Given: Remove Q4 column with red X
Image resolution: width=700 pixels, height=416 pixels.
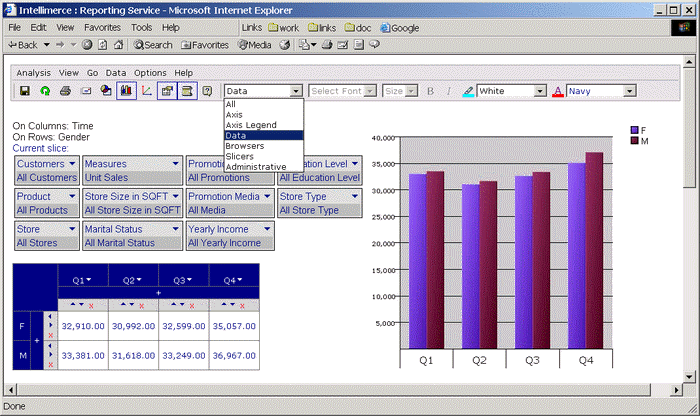Looking at the screenshot, I should 242,306.
